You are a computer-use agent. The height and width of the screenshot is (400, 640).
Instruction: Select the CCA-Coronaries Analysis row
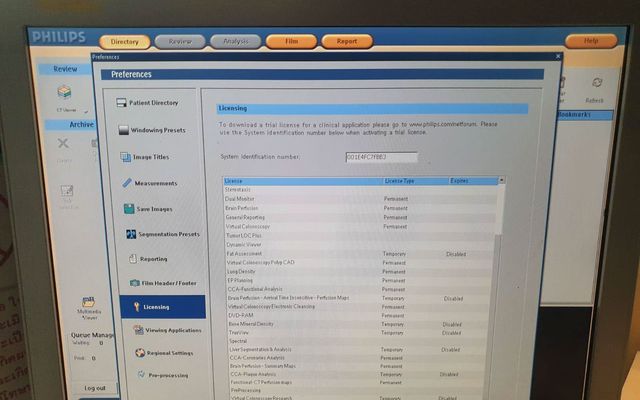click(x=360, y=358)
